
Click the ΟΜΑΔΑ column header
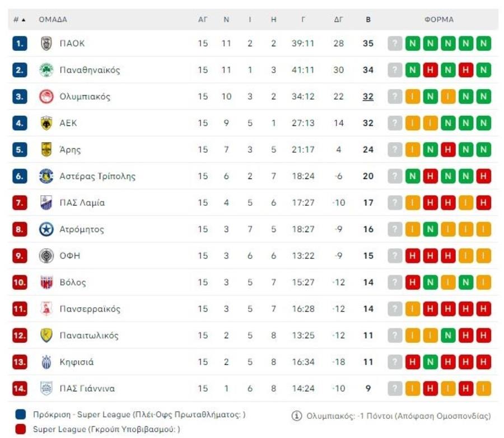tap(53, 20)
